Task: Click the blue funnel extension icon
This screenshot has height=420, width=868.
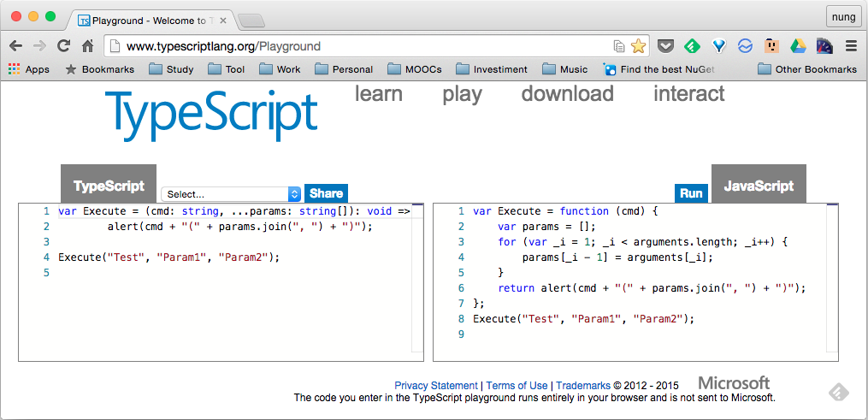Action: click(718, 46)
